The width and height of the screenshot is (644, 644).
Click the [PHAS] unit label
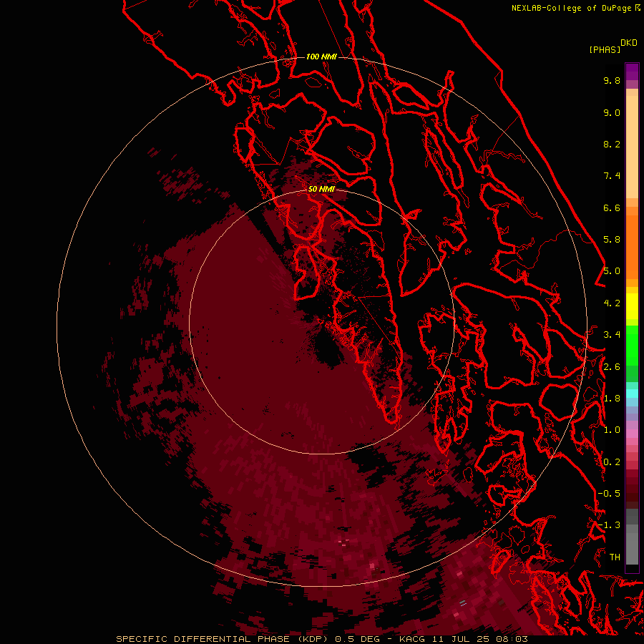(605, 49)
